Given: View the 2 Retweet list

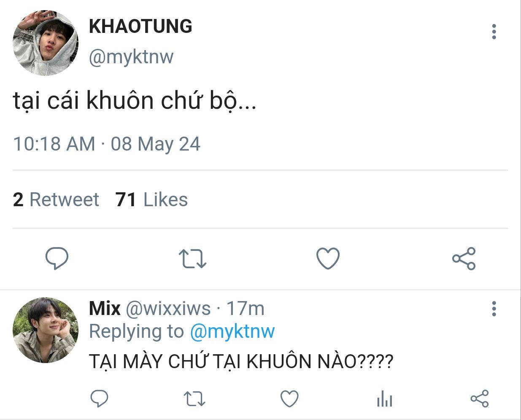Looking at the screenshot, I should [56, 199].
